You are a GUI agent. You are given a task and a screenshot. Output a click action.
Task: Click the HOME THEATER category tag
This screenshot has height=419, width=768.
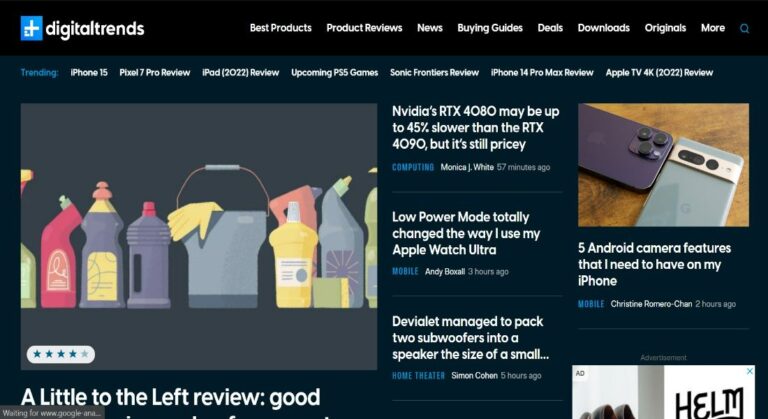pos(418,375)
